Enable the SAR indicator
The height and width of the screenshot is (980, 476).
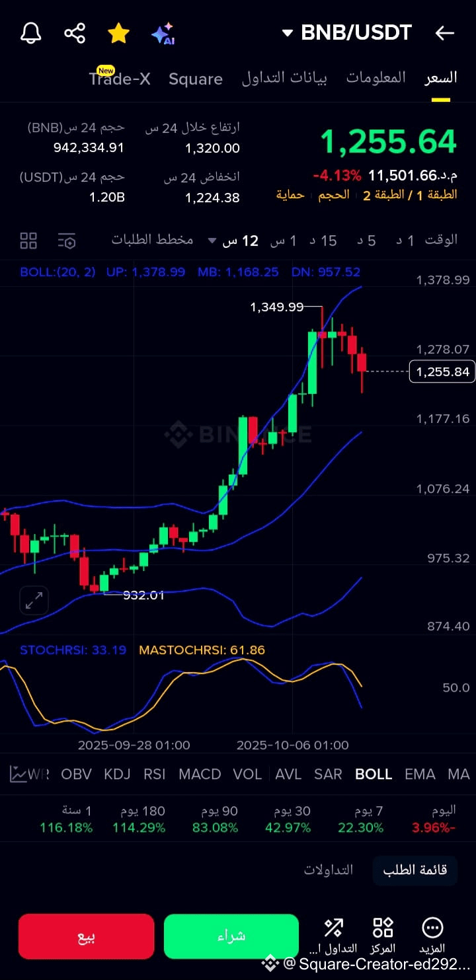click(329, 774)
